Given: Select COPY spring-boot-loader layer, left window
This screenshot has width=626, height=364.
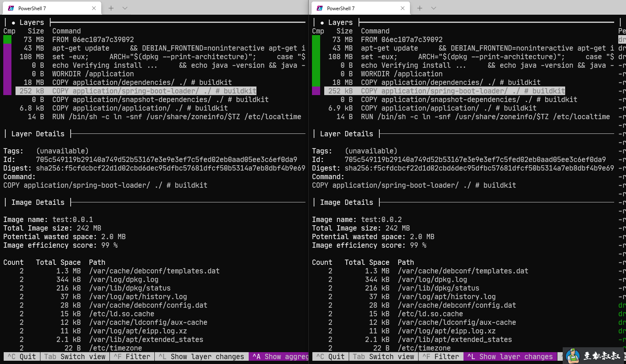Looking at the screenshot, I should 136,91.
